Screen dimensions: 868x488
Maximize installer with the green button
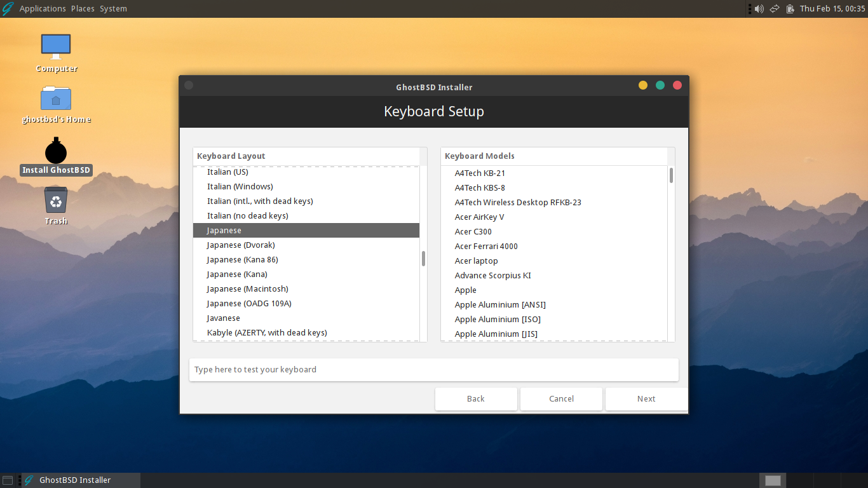(x=660, y=85)
